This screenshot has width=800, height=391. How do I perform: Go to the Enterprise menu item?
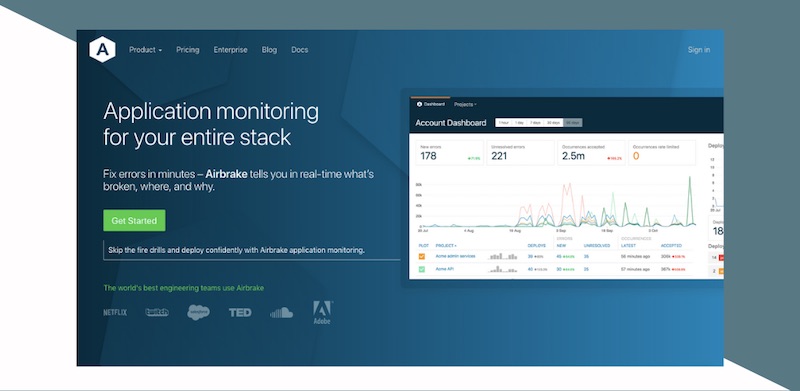click(x=231, y=50)
